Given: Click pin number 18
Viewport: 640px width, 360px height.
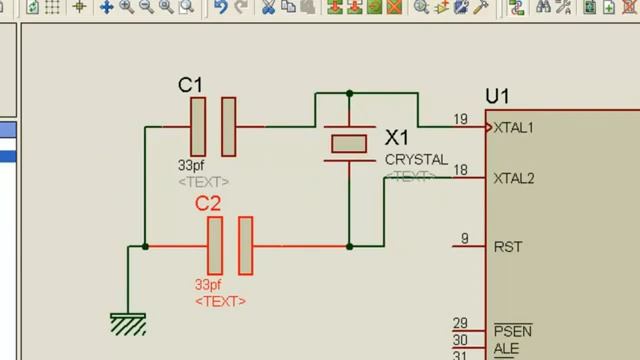Looking at the screenshot, I should click(460, 170).
